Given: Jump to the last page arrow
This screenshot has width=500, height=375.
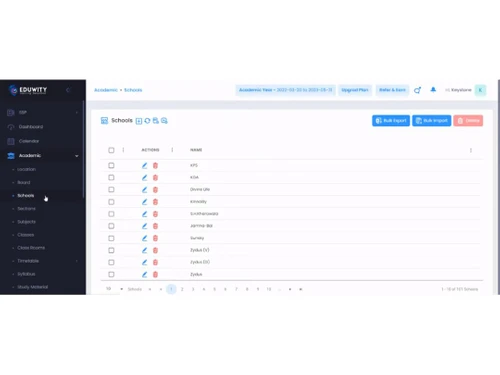Looking at the screenshot, I should [x=301, y=289].
